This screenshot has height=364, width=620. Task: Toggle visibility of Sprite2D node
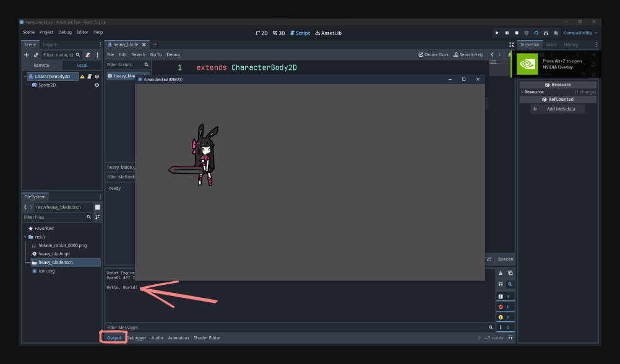point(97,85)
